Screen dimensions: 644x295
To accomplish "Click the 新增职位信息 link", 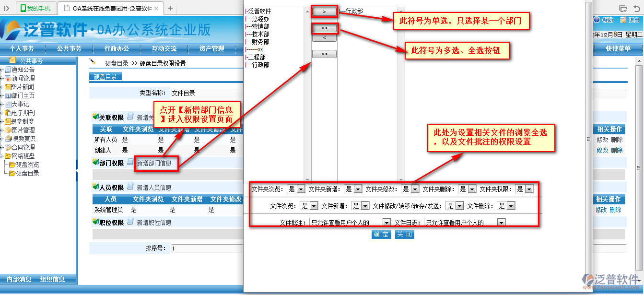I will pyautogui.click(x=154, y=223).
